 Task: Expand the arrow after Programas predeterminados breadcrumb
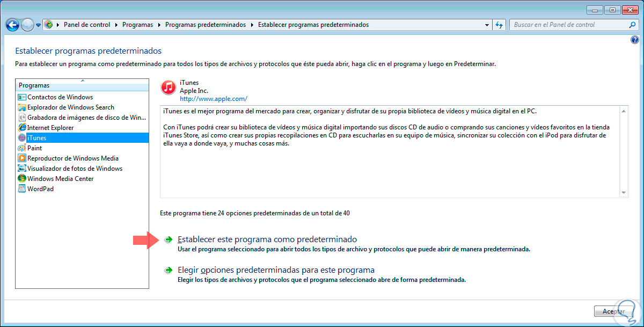click(252, 25)
